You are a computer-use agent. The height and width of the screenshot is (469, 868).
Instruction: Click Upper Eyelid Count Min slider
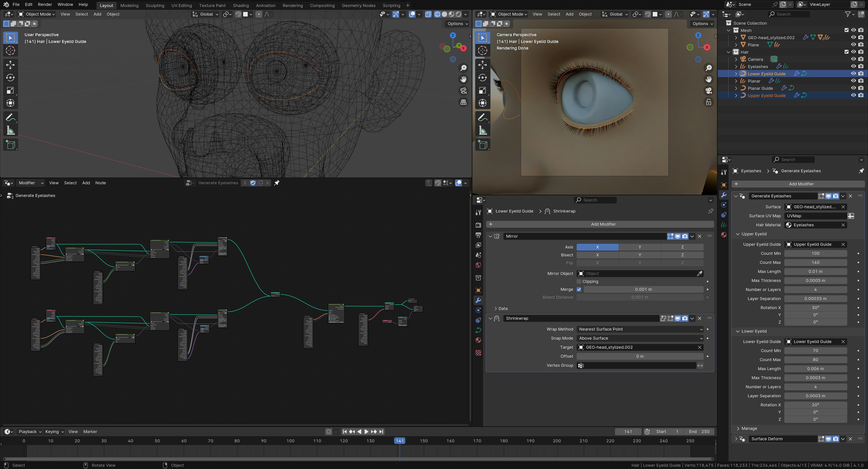coord(815,253)
